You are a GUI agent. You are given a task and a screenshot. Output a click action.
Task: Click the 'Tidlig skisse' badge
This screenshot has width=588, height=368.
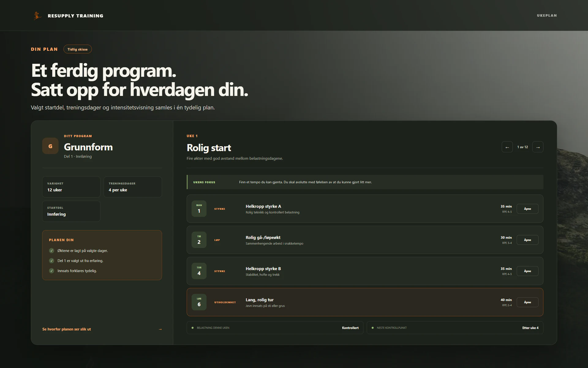(x=77, y=49)
